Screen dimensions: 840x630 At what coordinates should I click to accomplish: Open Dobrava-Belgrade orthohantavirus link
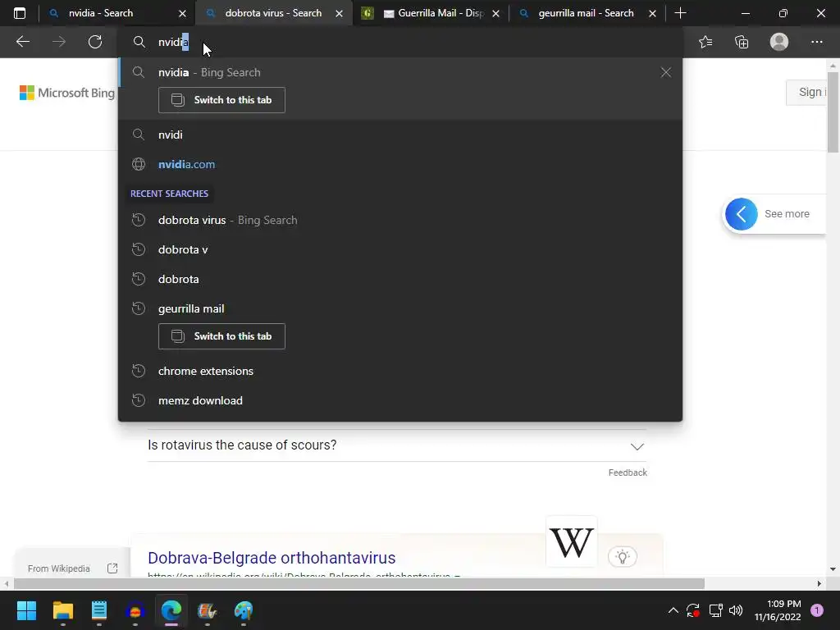click(272, 558)
